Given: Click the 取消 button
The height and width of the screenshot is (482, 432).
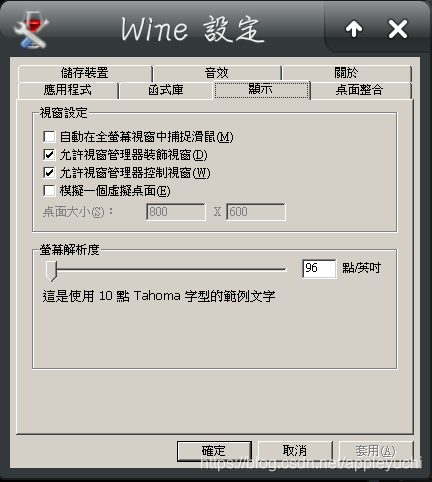Looking at the screenshot, I should click(295, 451).
